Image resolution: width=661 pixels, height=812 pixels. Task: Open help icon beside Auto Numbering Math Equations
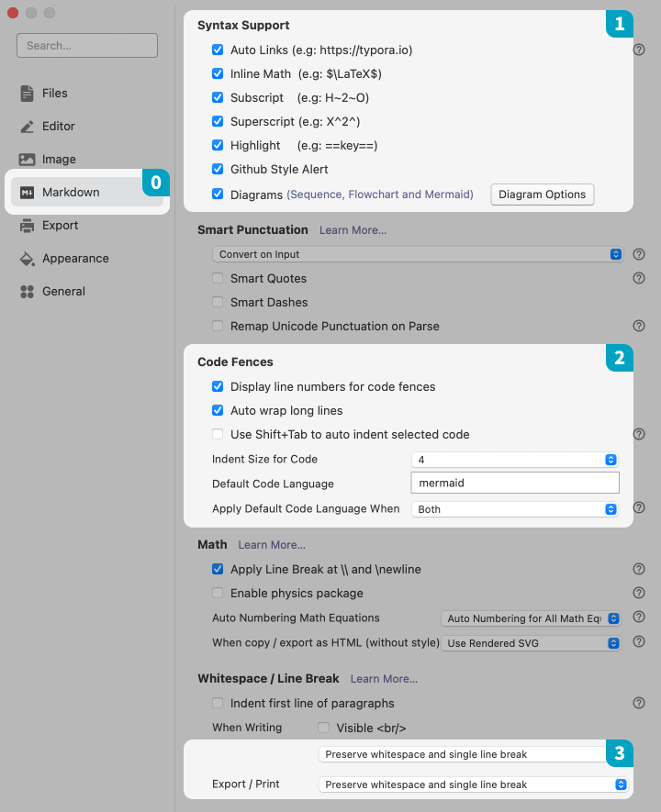639,617
